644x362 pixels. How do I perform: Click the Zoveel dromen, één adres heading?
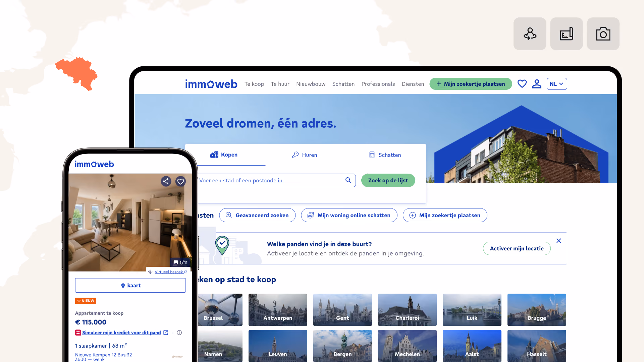pyautogui.click(x=261, y=123)
